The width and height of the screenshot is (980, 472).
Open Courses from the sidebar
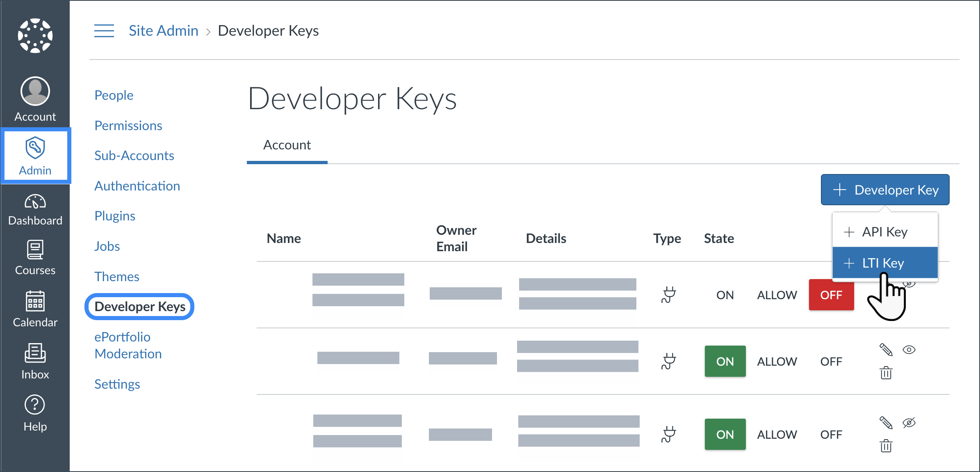(35, 258)
